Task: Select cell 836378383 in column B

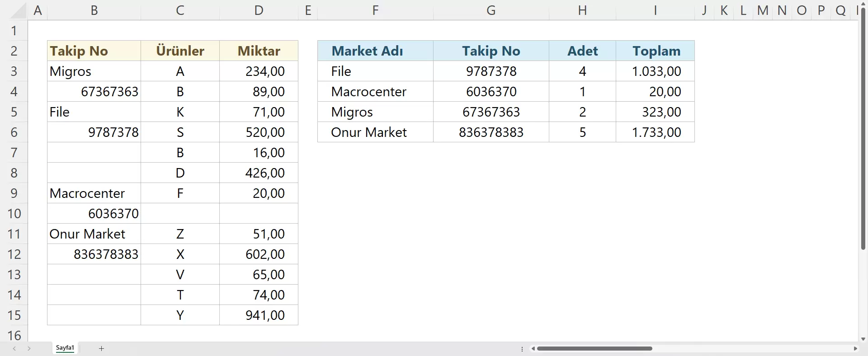Action: point(94,254)
